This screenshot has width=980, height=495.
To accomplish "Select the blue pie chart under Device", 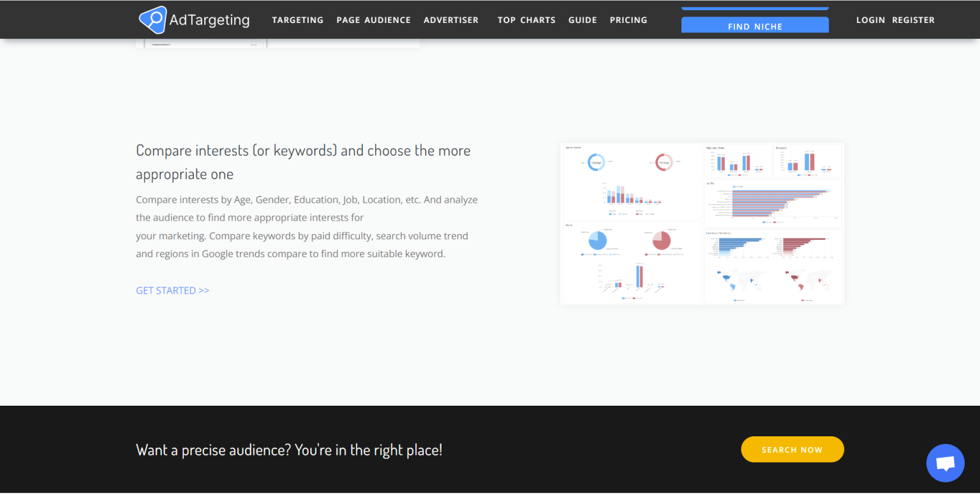I will (x=598, y=240).
